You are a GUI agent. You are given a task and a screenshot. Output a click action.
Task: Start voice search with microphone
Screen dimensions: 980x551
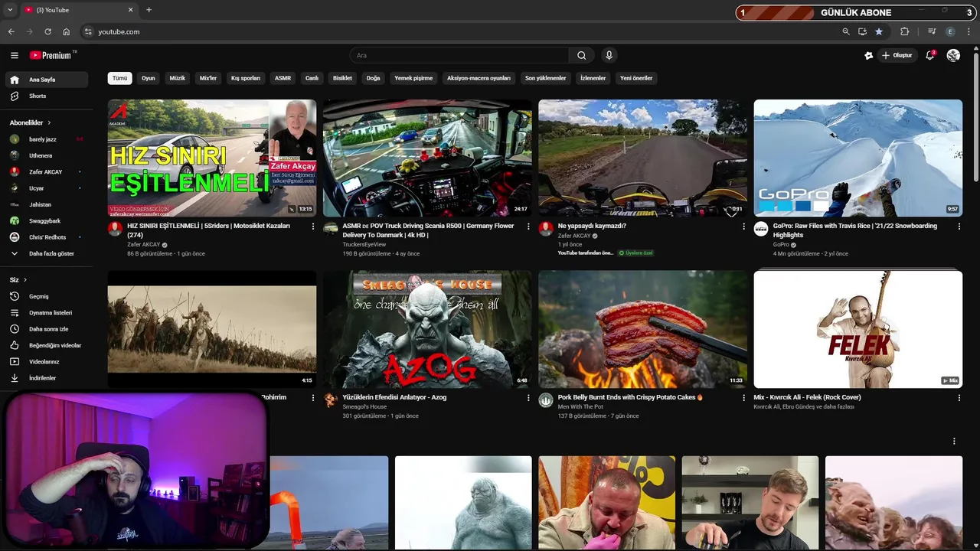[609, 55]
